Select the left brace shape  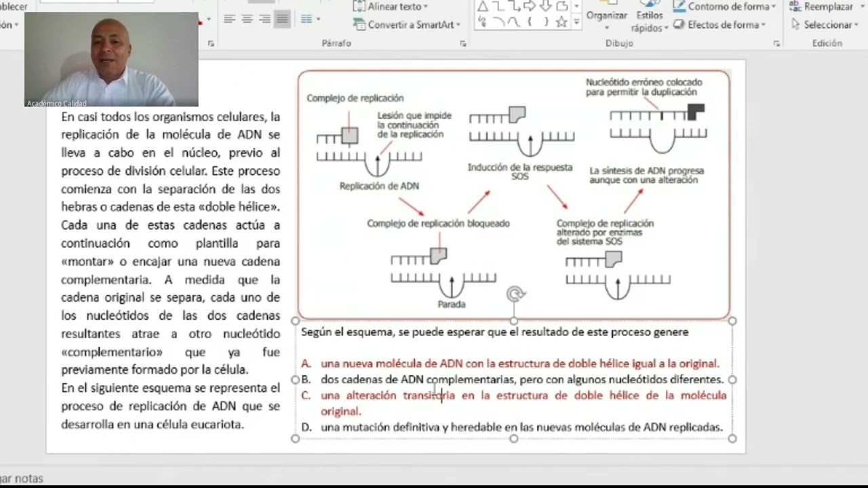(530, 22)
